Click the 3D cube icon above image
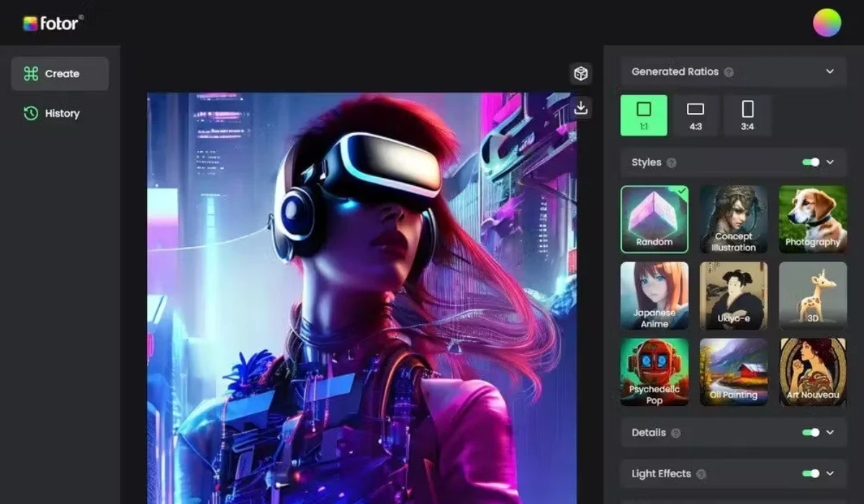The height and width of the screenshot is (504, 864). pos(581,73)
